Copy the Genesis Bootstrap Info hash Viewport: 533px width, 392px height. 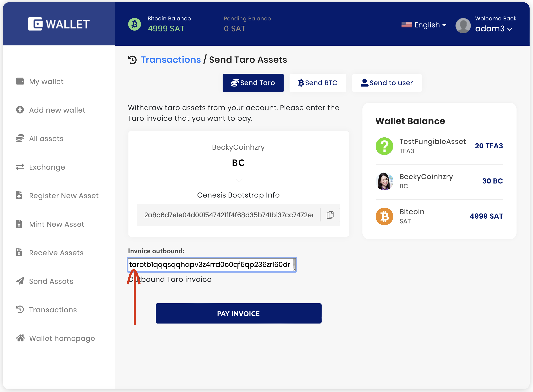330,215
